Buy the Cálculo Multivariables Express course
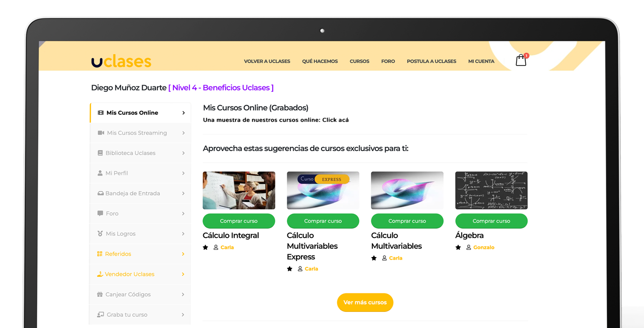This screenshot has width=644, height=328. point(323,221)
